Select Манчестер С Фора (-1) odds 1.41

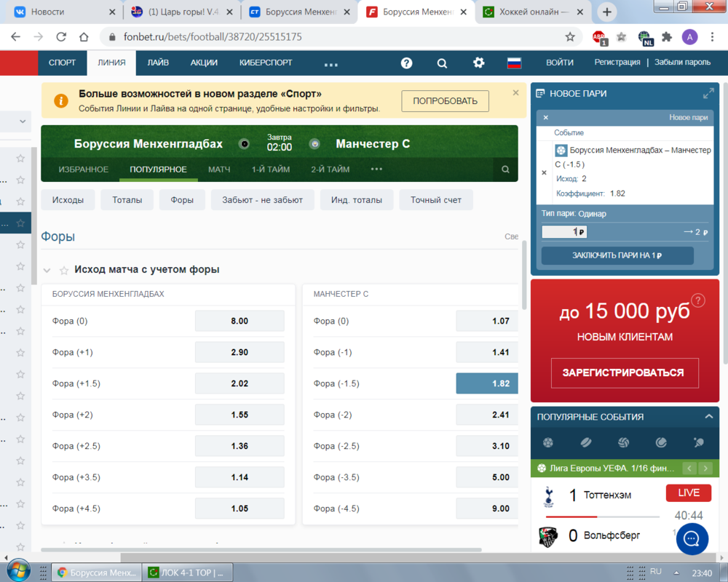pos(486,352)
